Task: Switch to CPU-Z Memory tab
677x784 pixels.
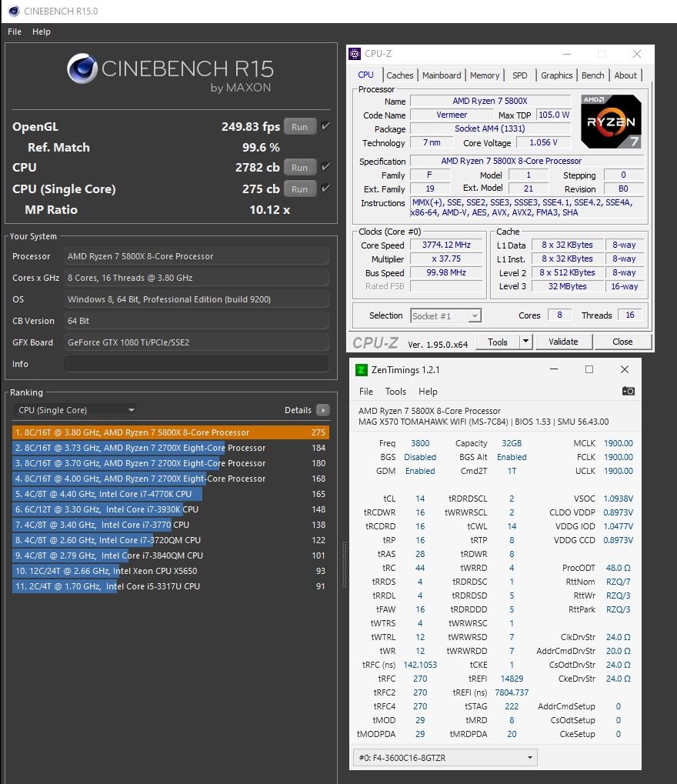Action: tap(485, 75)
